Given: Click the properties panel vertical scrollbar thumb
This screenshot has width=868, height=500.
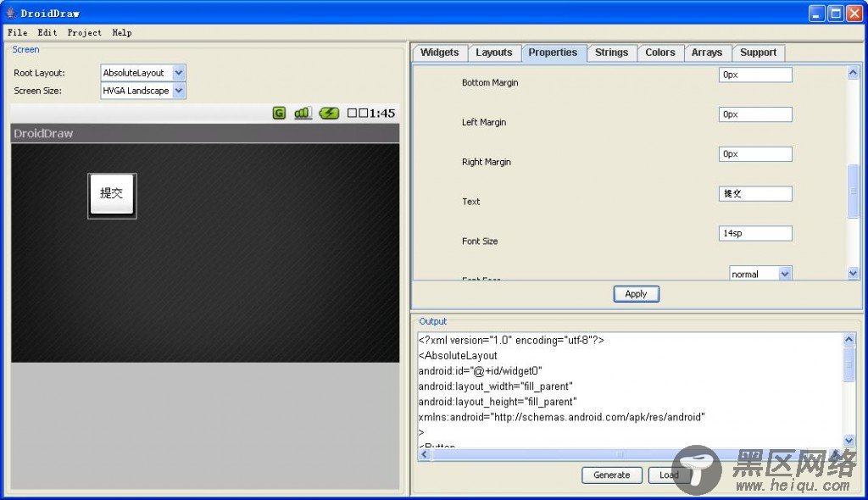Looking at the screenshot, I should click(853, 191).
